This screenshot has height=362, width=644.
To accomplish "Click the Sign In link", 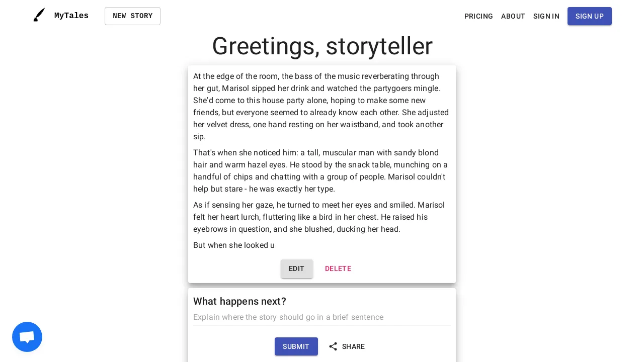I will click(x=546, y=16).
